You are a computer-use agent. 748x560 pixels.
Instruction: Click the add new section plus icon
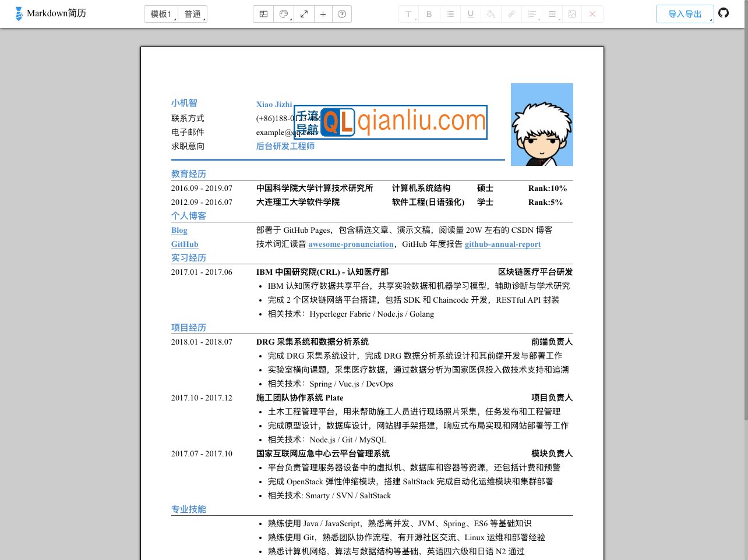[x=323, y=13]
